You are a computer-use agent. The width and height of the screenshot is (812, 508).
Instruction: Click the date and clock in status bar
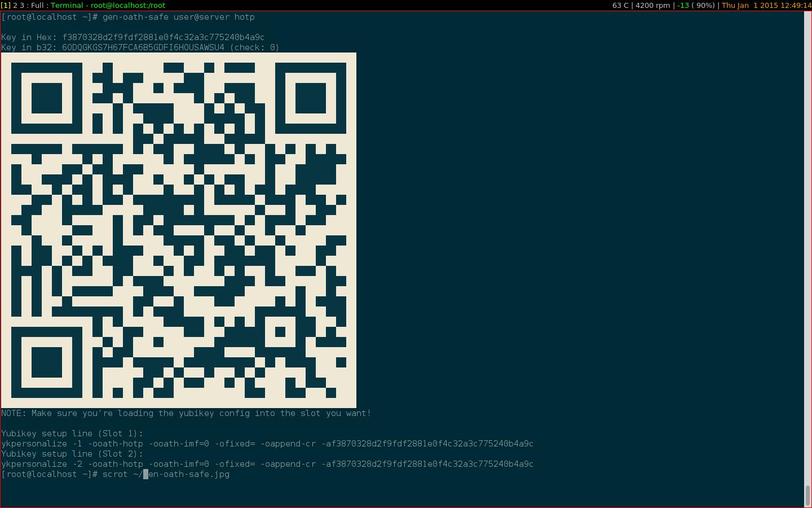coord(766,5)
